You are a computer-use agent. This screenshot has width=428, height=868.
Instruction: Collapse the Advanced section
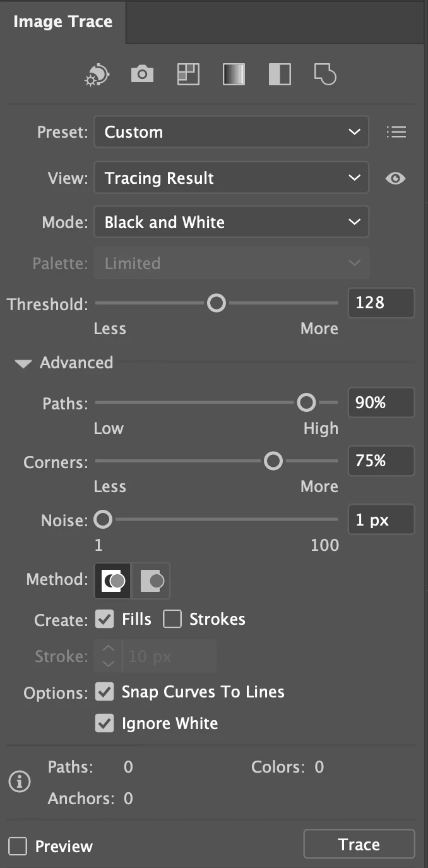(23, 363)
